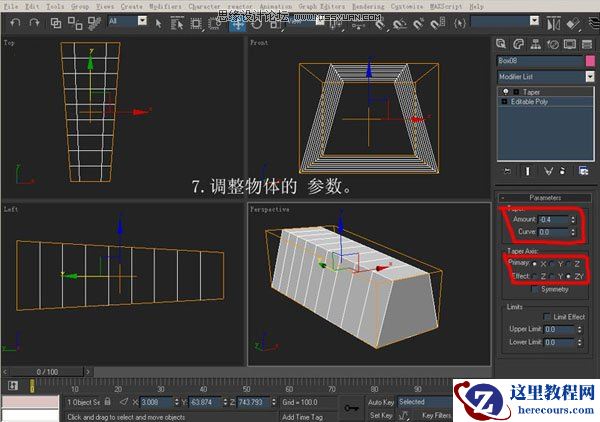Click the Box08 object name field
Screen dimensions: 600x422
click(x=540, y=61)
